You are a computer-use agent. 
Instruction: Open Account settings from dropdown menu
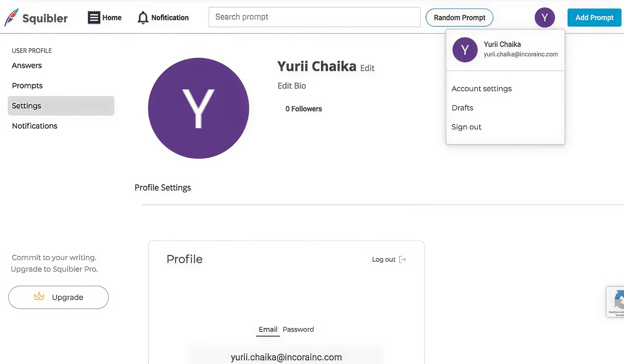482,89
